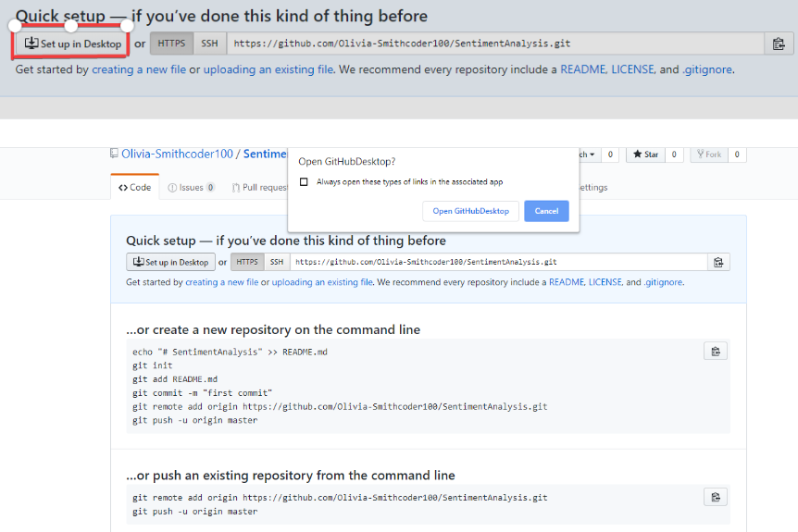
Task: Select SSH in the lower Quick setup box
Action: click(277, 262)
